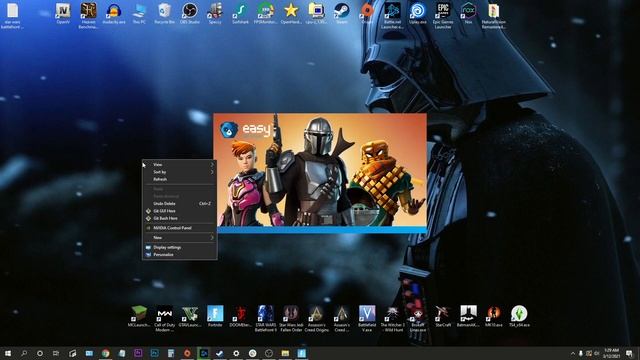Image resolution: width=640 pixels, height=360 pixels.
Task: Open the Settings gear on the taskbar
Action: point(236,353)
